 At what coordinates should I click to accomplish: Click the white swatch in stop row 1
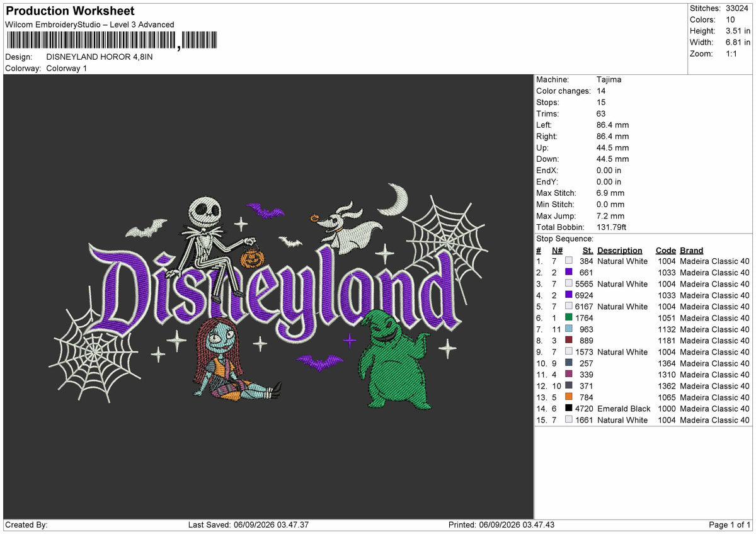click(x=569, y=261)
